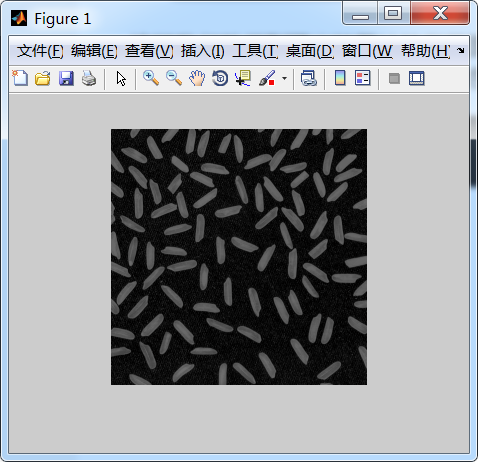Insert a Legend using the toolbar icon
The height and width of the screenshot is (462, 478).
(363, 79)
